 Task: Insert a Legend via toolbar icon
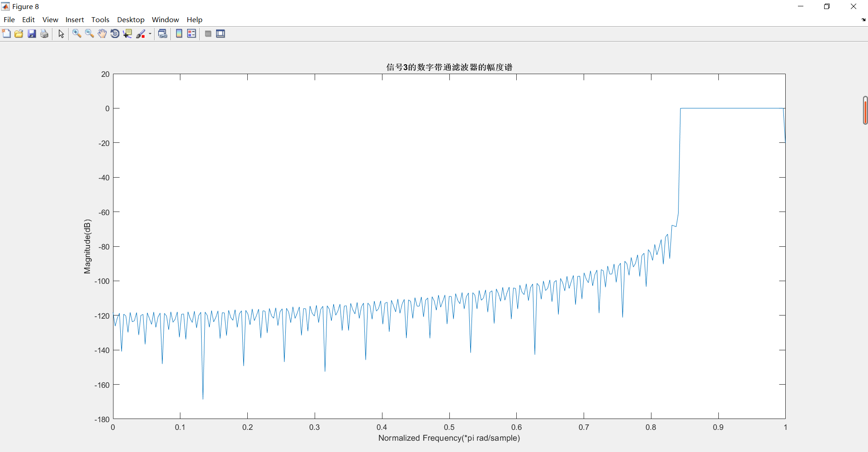(192, 34)
